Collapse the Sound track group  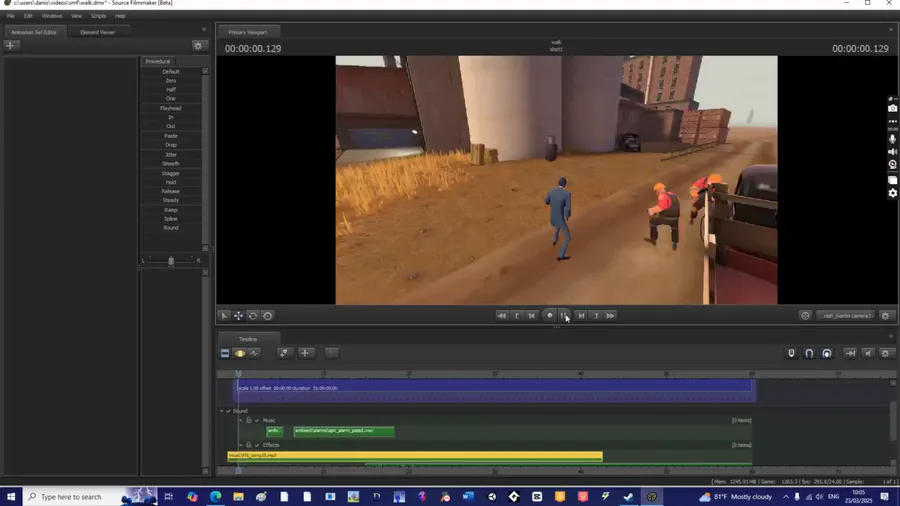click(222, 411)
